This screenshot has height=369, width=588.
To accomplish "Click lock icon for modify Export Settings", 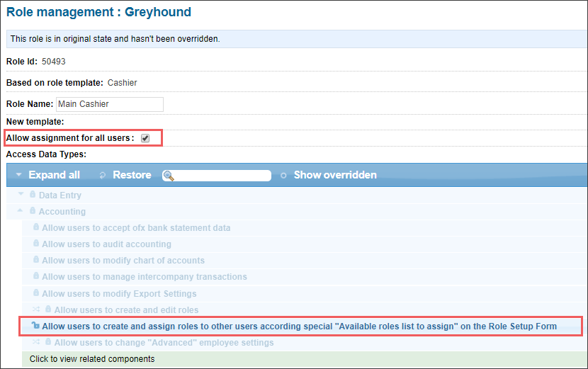I will click(36, 292).
